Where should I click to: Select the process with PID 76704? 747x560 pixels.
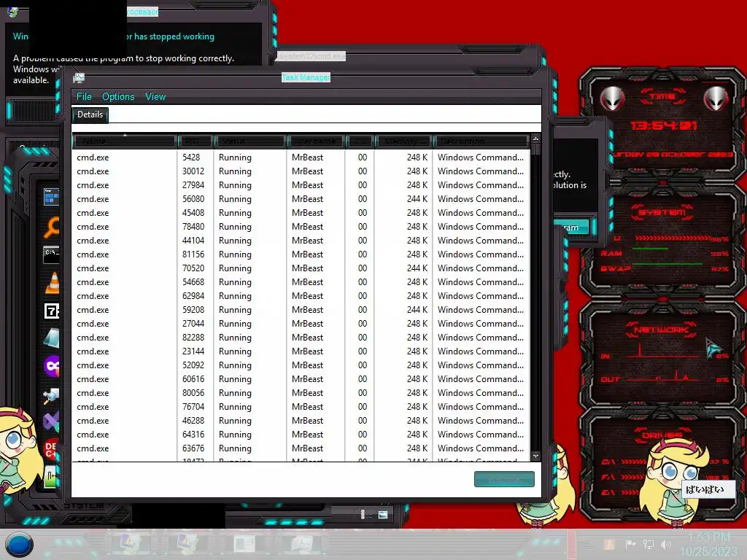(301, 407)
